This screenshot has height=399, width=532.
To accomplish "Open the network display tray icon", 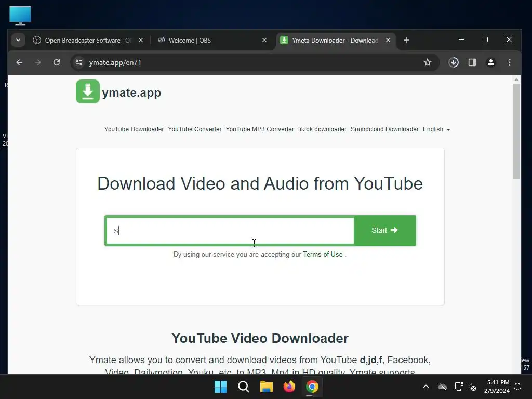I will pyautogui.click(x=459, y=387).
